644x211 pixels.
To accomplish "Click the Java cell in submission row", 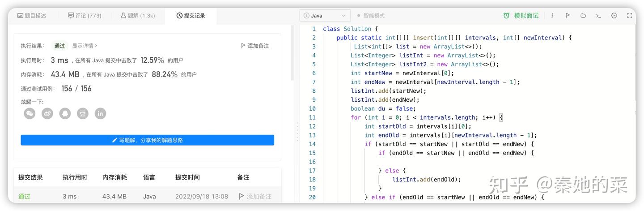I will [149, 196].
